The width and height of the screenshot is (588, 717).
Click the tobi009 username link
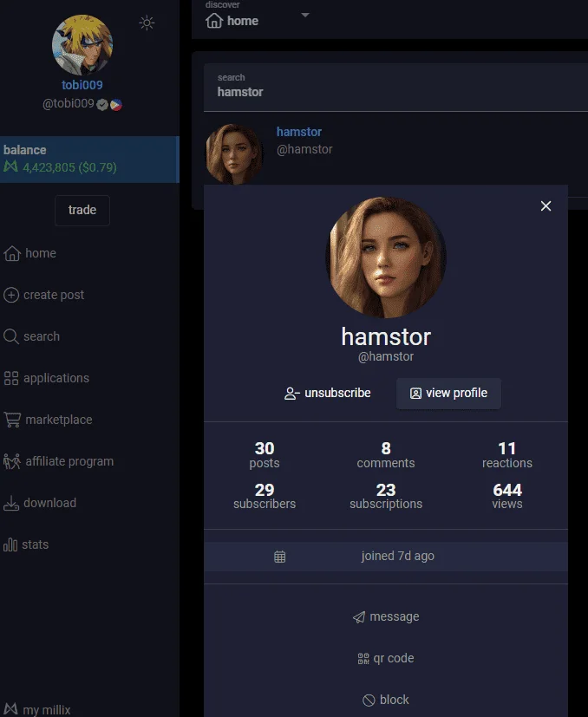[82, 85]
